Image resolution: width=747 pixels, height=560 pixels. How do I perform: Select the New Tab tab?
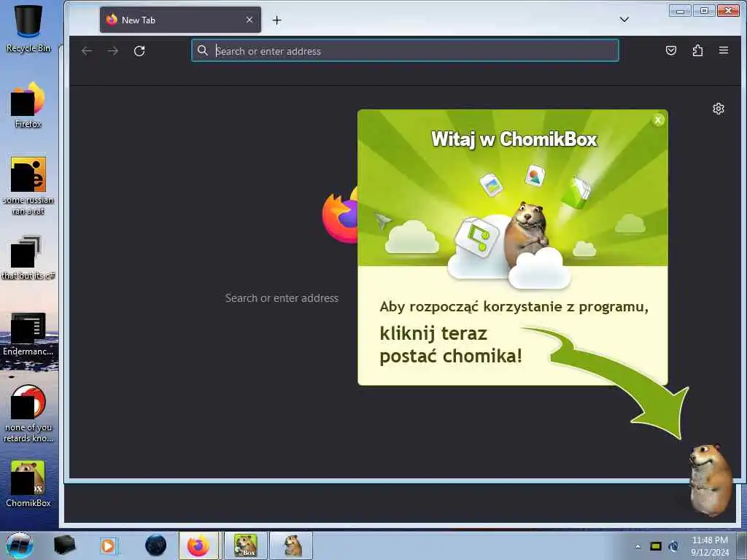coord(180,20)
